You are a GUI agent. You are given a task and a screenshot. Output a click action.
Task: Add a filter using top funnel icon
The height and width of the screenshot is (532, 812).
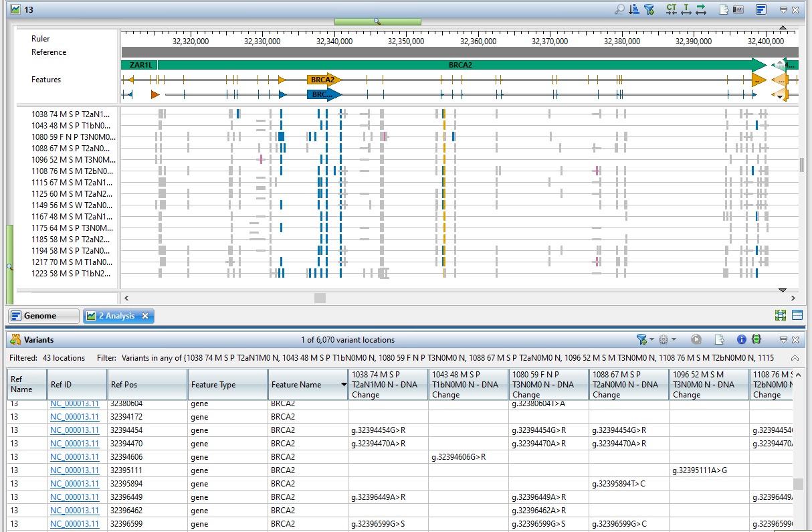648,9
